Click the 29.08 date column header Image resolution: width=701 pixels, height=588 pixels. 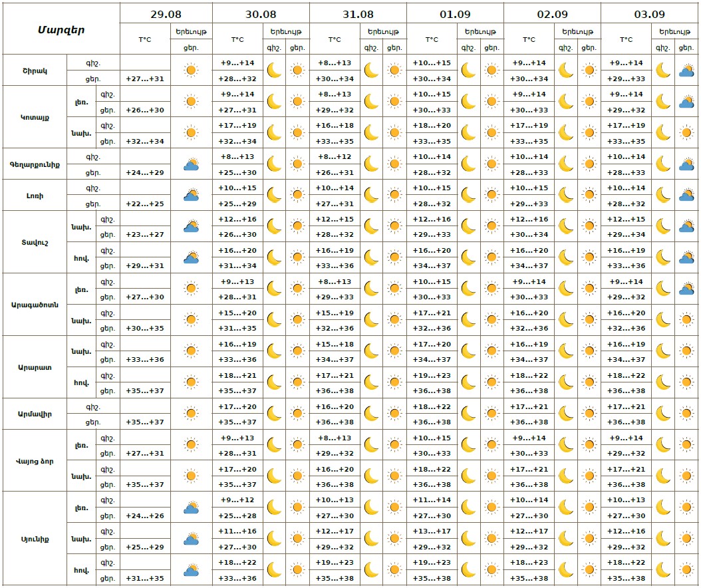pos(166,13)
